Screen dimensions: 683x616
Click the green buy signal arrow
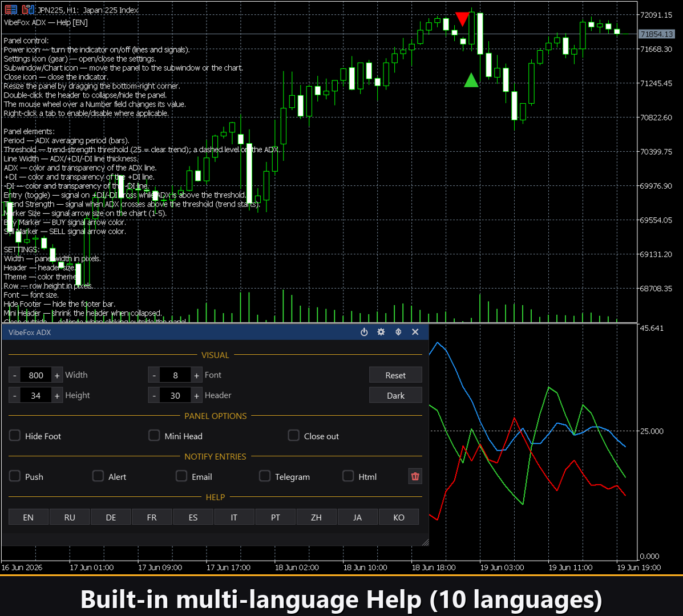click(471, 80)
